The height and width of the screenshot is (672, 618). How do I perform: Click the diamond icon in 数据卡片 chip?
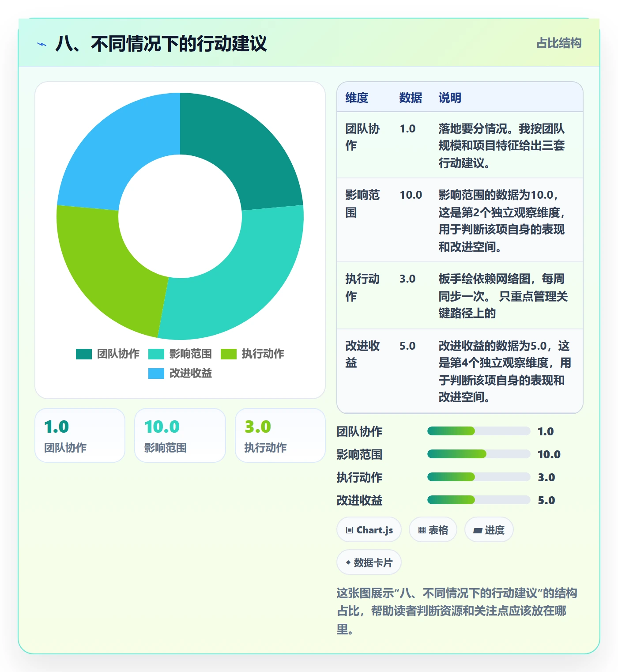[348, 563]
